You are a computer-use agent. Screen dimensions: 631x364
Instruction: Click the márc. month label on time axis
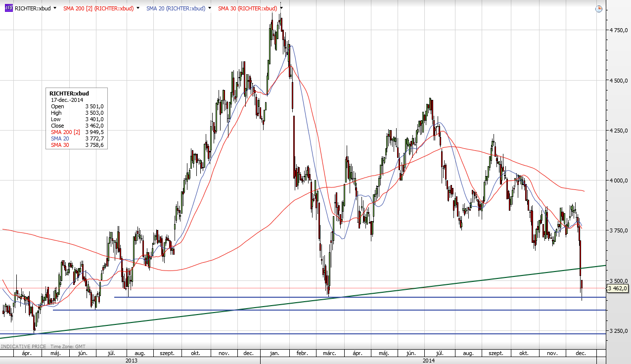(330, 353)
